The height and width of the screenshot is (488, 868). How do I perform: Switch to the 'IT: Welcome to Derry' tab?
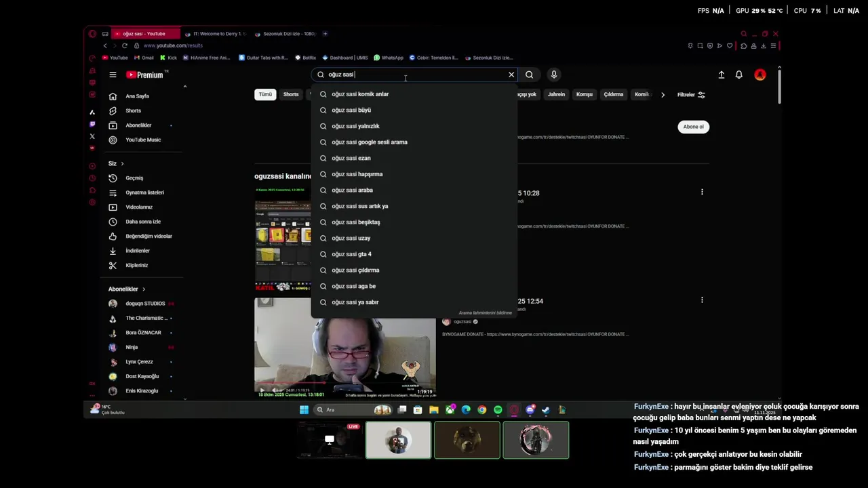[x=216, y=33]
